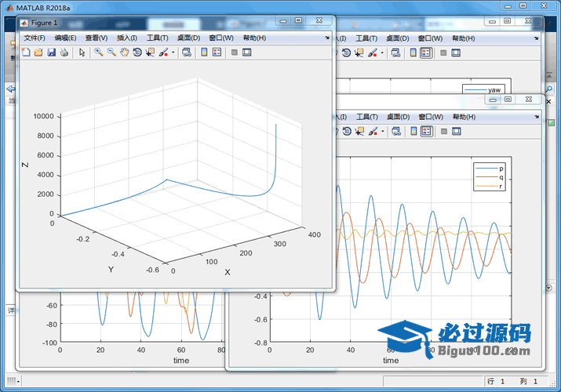This screenshot has height=392, width=561.
Task: Insert Colorbar in p/q/r figure window
Action: tap(413, 131)
